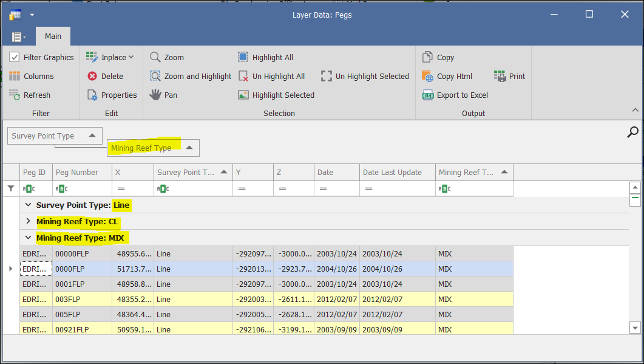This screenshot has width=644, height=364.
Task: Click the Refresh icon
Action: [x=15, y=95]
